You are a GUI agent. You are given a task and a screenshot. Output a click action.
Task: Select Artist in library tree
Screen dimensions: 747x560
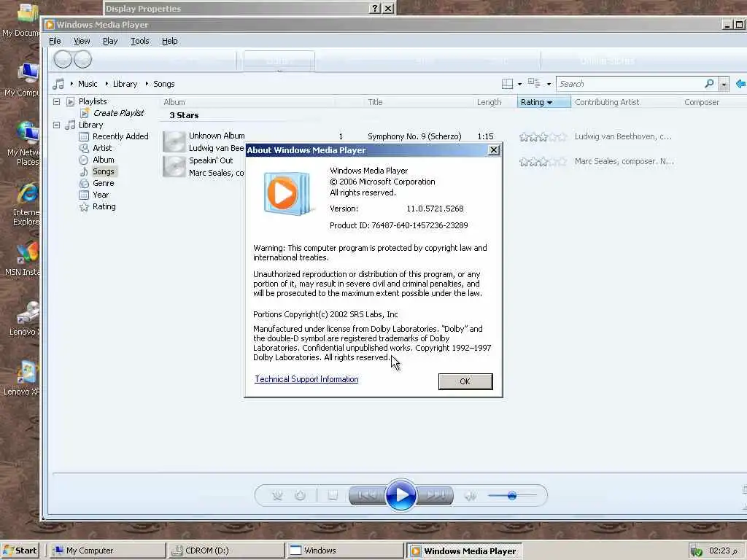102,148
